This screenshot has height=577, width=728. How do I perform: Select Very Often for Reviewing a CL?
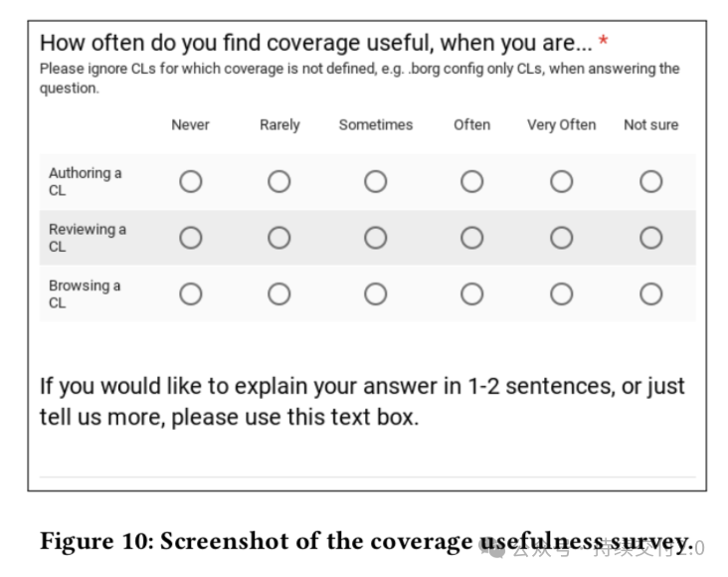pyautogui.click(x=562, y=238)
